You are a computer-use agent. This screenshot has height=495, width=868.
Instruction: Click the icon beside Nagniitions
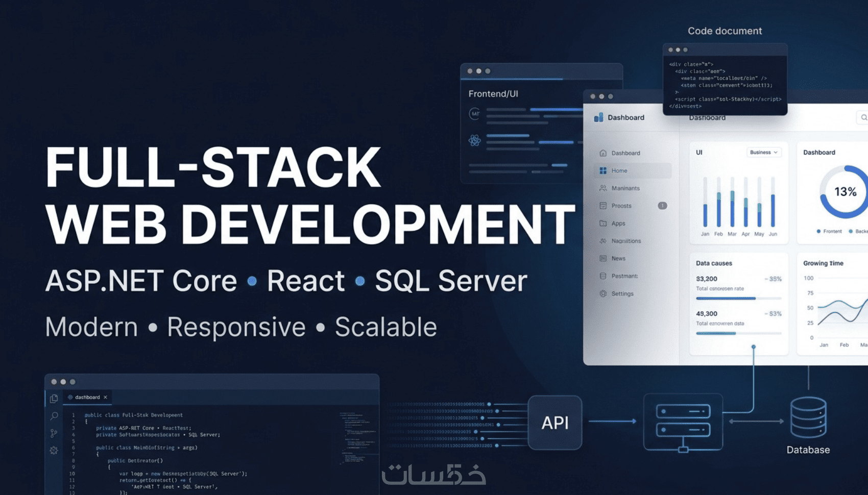pos(603,241)
